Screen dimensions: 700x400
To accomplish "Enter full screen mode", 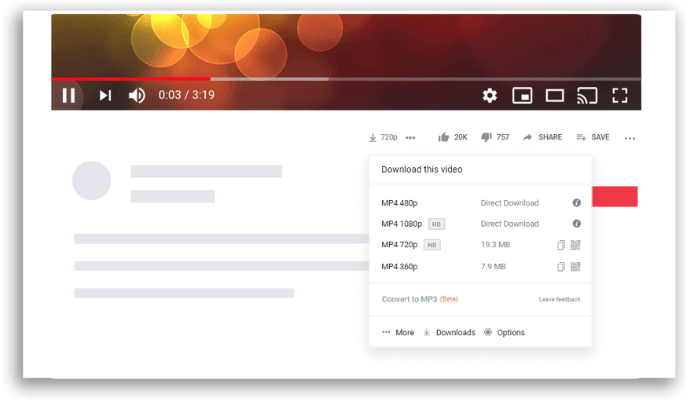I will coord(620,96).
